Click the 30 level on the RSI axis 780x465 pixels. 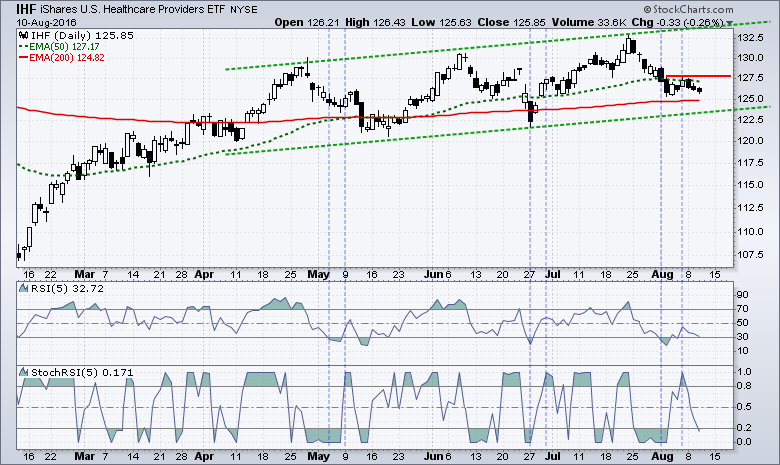(x=743, y=337)
